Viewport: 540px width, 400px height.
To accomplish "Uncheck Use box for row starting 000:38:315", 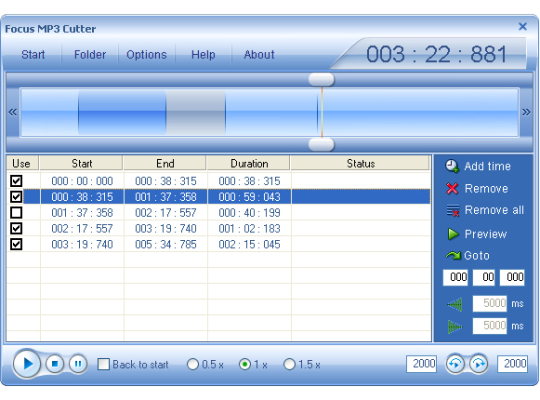I will coord(16,197).
